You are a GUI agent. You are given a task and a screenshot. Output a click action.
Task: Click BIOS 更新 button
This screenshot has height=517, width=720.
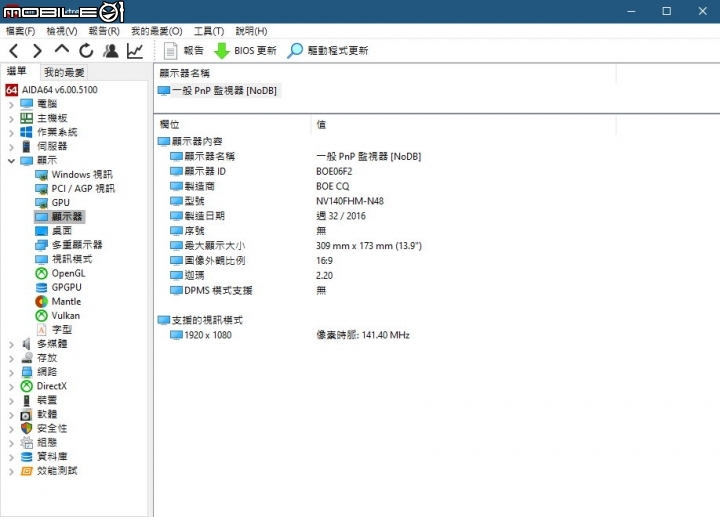(x=246, y=51)
